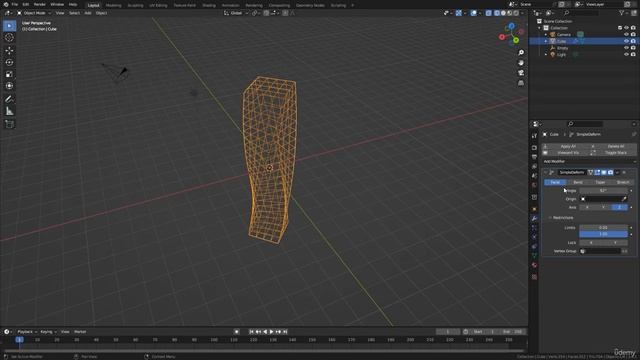The image size is (640, 360).
Task: Select the Annotate tool
Action: 9,99
